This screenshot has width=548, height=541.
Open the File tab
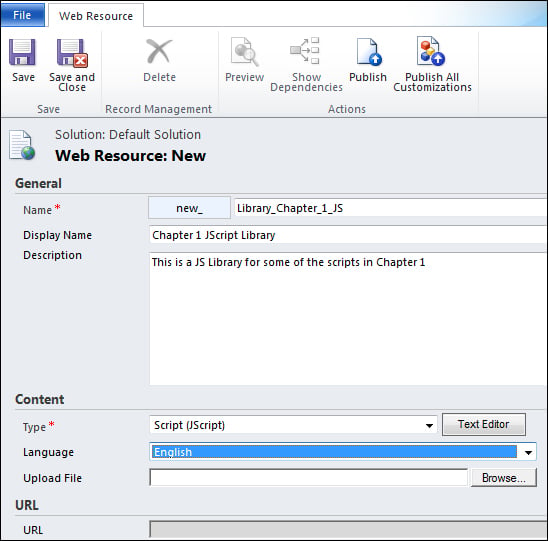[22, 15]
